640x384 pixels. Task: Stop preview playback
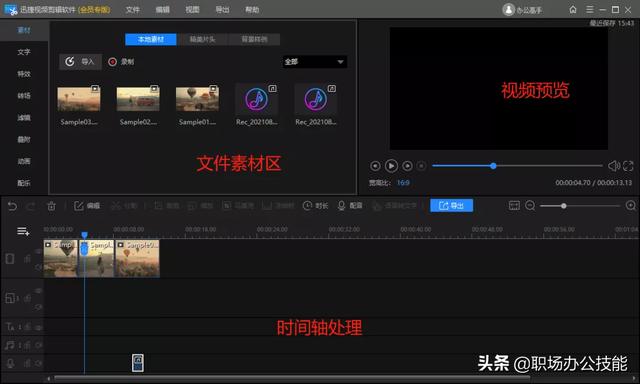(x=422, y=166)
